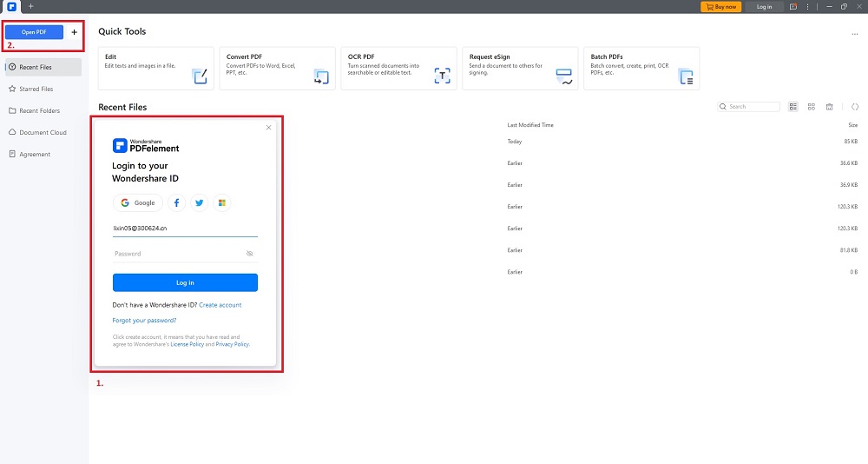Click the Size column header
Image resolution: width=868 pixels, height=464 pixels.
click(x=853, y=125)
